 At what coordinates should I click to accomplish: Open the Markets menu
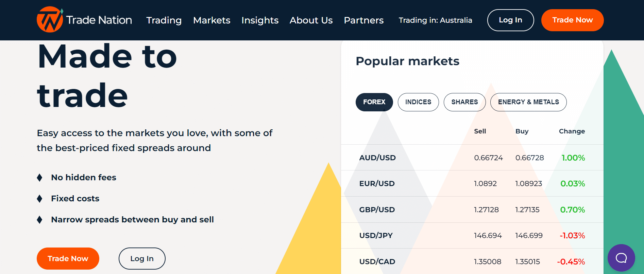[211, 20]
